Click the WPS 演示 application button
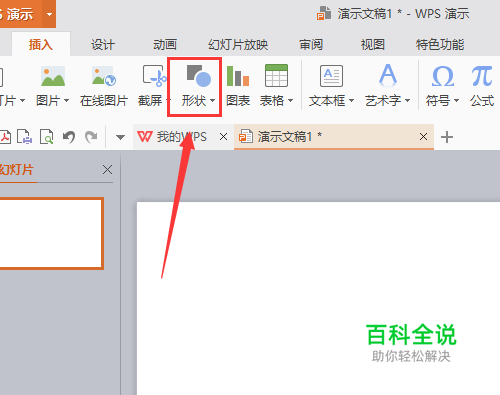This screenshot has width=500, height=395. (x=21, y=14)
